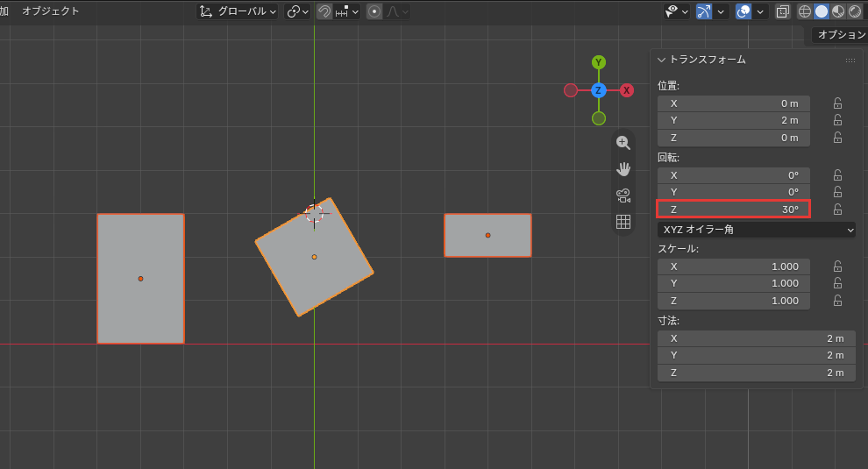Click the 寸法: label
Screen dimensions: 868x469
pyautogui.click(x=668, y=321)
